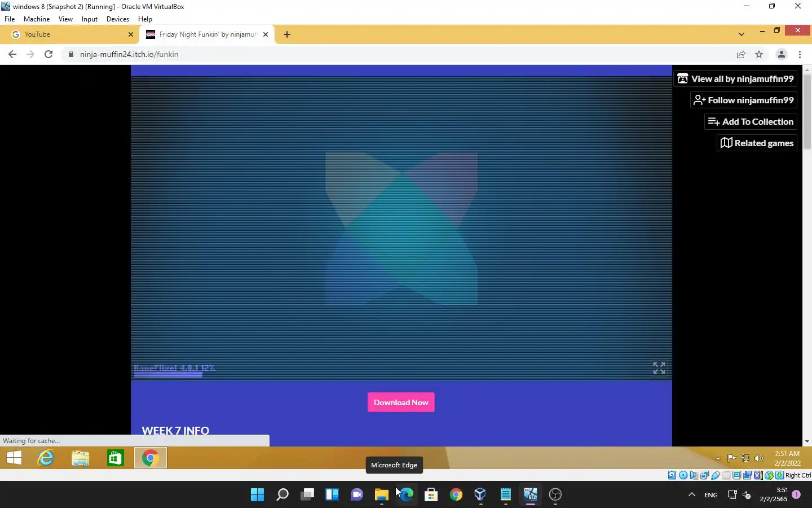The height and width of the screenshot is (508, 812).
Task: Open Chrome's three-dot menu
Action: point(800,54)
